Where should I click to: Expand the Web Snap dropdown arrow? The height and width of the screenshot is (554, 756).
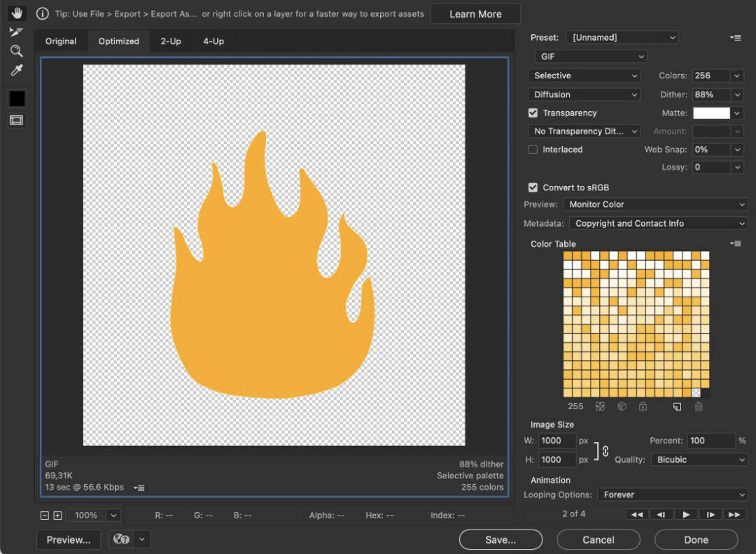(x=736, y=150)
